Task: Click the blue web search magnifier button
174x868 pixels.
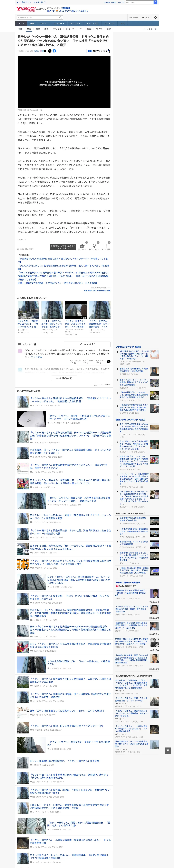Action: tap(155, 2)
